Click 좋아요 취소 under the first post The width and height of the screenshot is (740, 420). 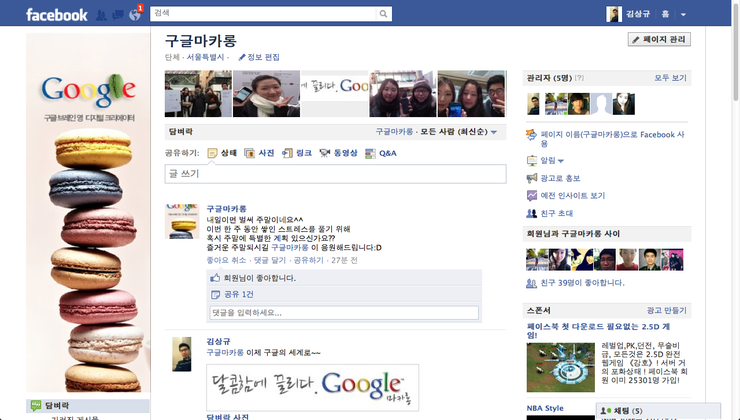(x=227, y=260)
